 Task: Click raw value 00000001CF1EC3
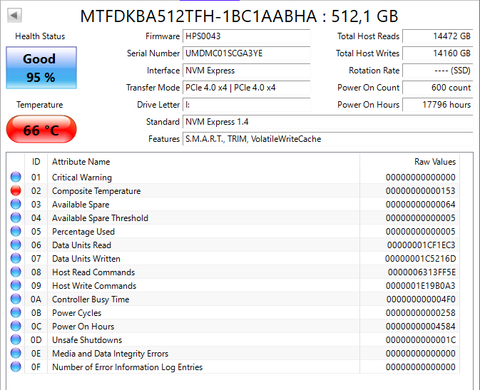(421, 245)
